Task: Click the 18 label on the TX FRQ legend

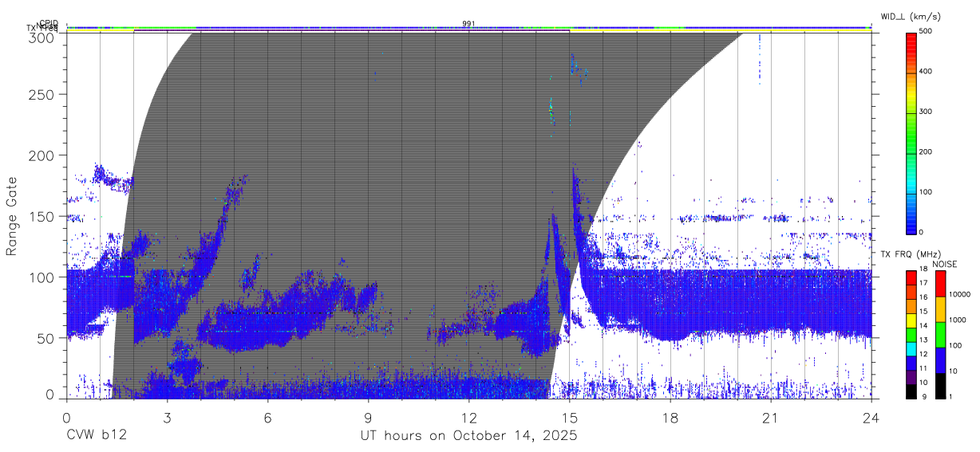Action: (x=923, y=269)
